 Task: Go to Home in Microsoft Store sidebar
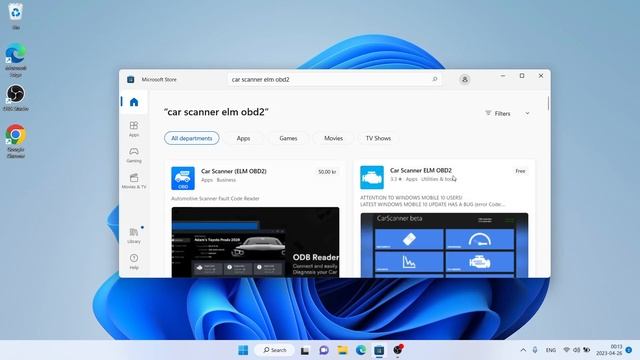[134, 102]
